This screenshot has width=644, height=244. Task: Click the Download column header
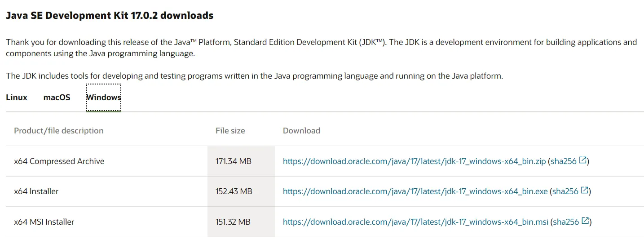click(301, 131)
